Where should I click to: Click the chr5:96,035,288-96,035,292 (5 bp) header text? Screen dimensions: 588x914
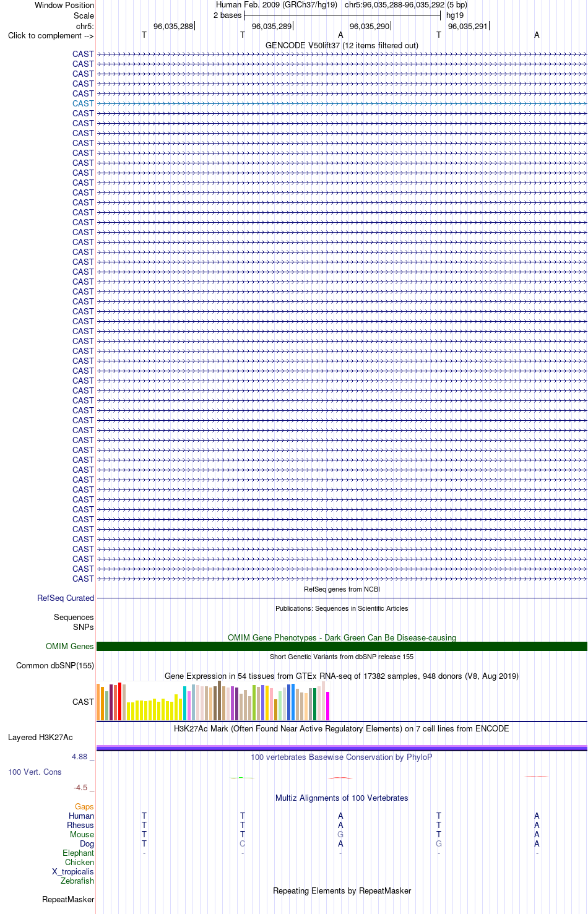406,5
